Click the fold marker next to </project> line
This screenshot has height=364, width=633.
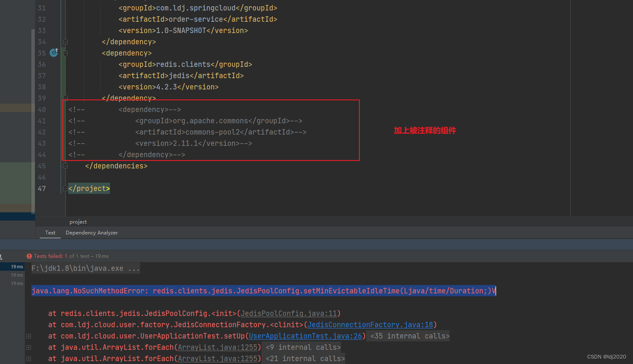(x=65, y=188)
